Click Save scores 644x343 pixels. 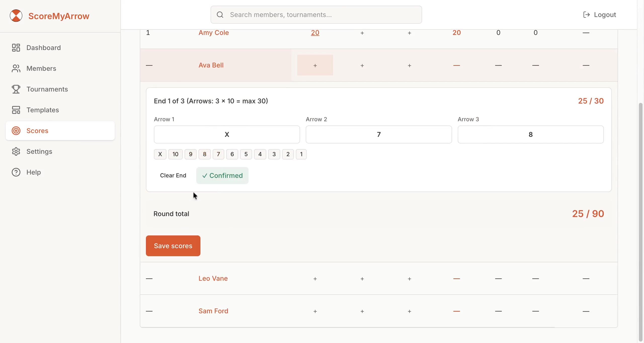point(173,246)
